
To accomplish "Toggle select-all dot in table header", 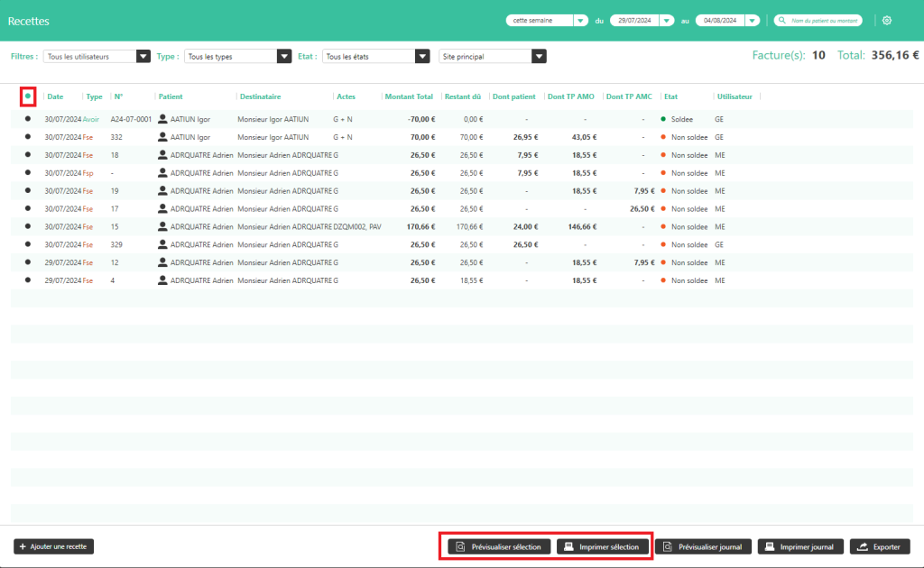I will pos(28,96).
